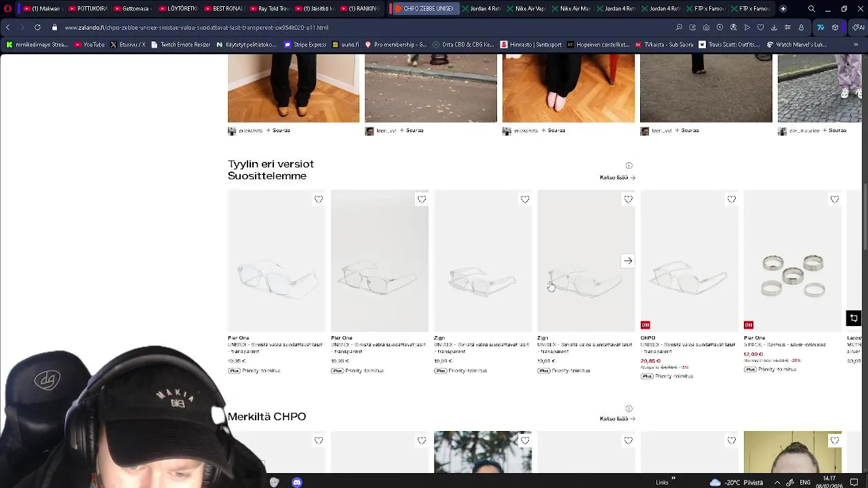Click the site security padlock icon

click(54, 28)
